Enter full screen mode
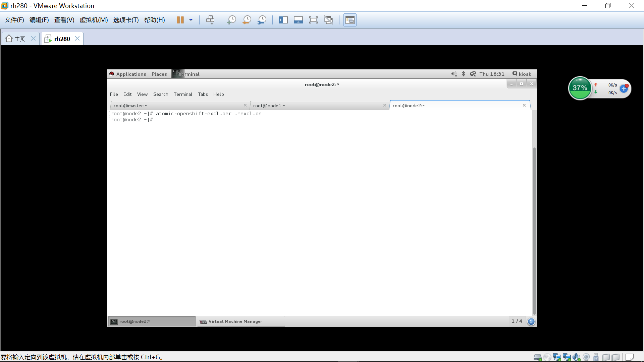644x362 pixels. click(x=313, y=20)
